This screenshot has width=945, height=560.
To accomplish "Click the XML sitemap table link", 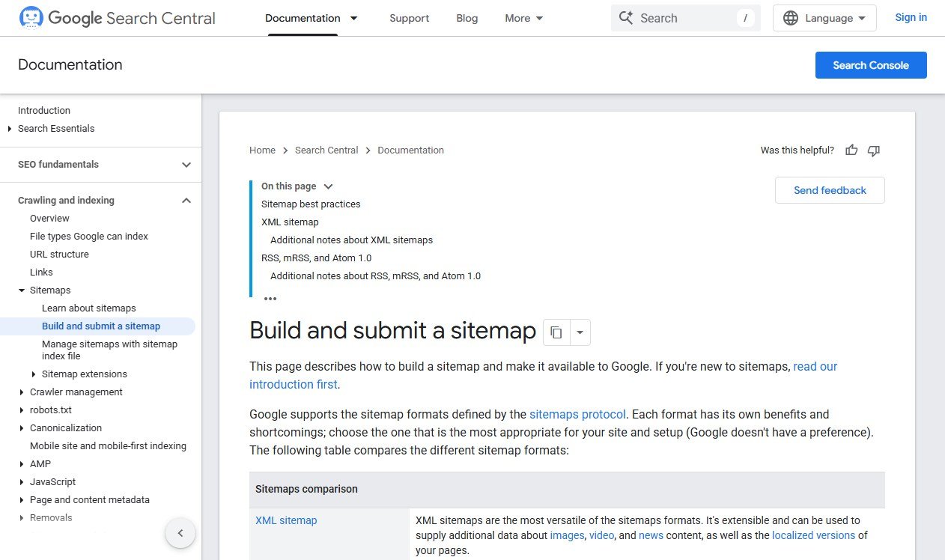I will click(x=286, y=520).
